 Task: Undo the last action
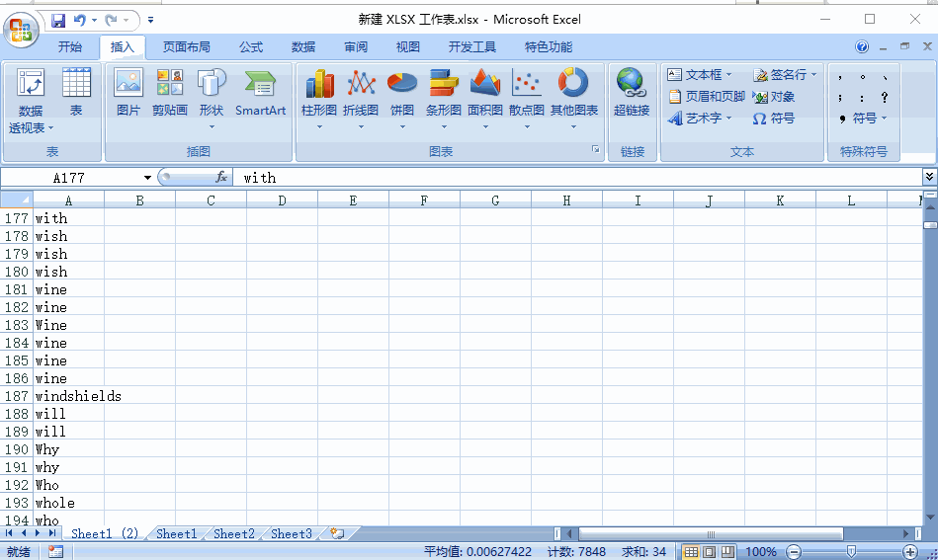pos(79,21)
